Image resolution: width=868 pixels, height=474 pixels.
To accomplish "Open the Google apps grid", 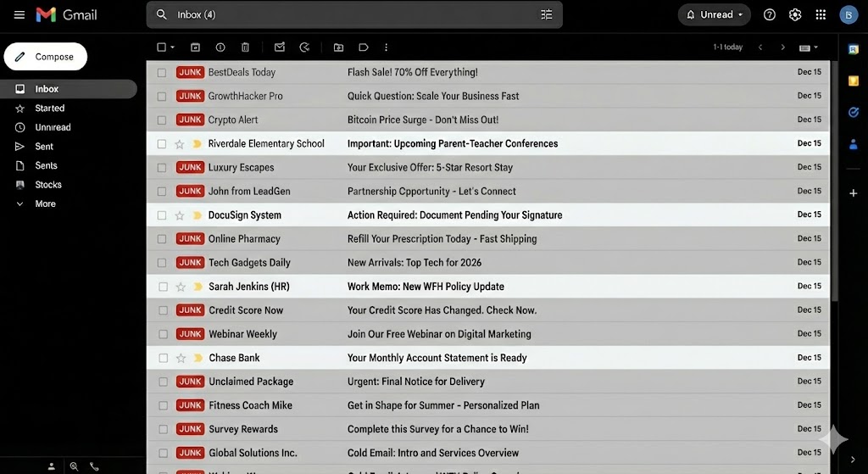I will point(821,15).
